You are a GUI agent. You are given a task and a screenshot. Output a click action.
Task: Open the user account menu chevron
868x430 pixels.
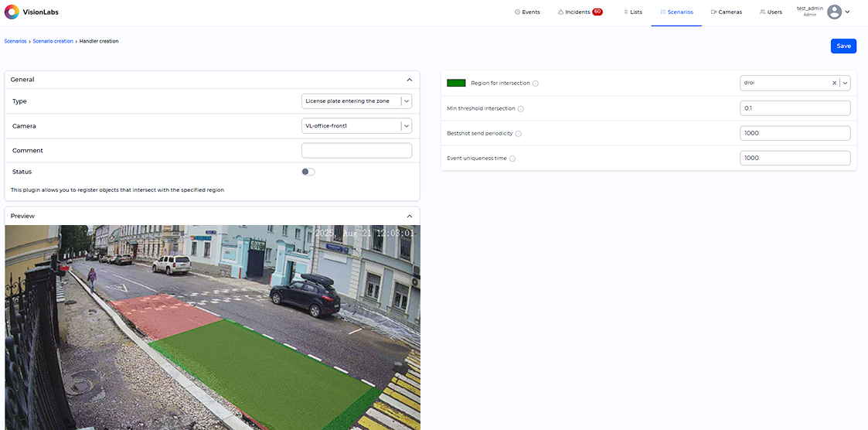coord(848,12)
